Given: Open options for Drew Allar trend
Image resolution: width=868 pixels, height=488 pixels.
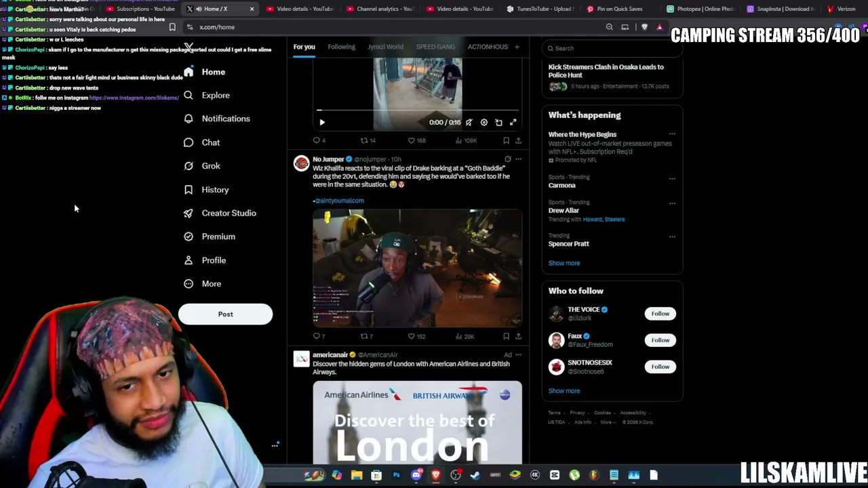Looking at the screenshot, I should click(x=672, y=203).
